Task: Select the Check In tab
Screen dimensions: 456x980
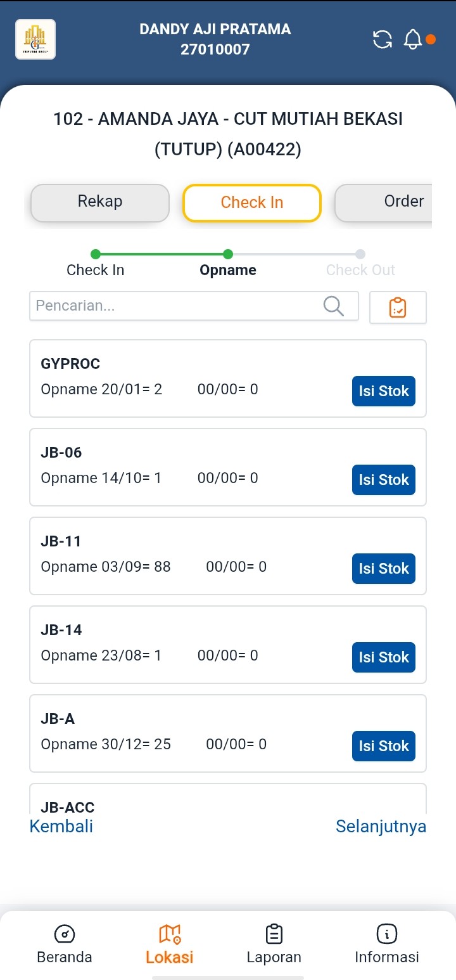Action: [x=252, y=203]
